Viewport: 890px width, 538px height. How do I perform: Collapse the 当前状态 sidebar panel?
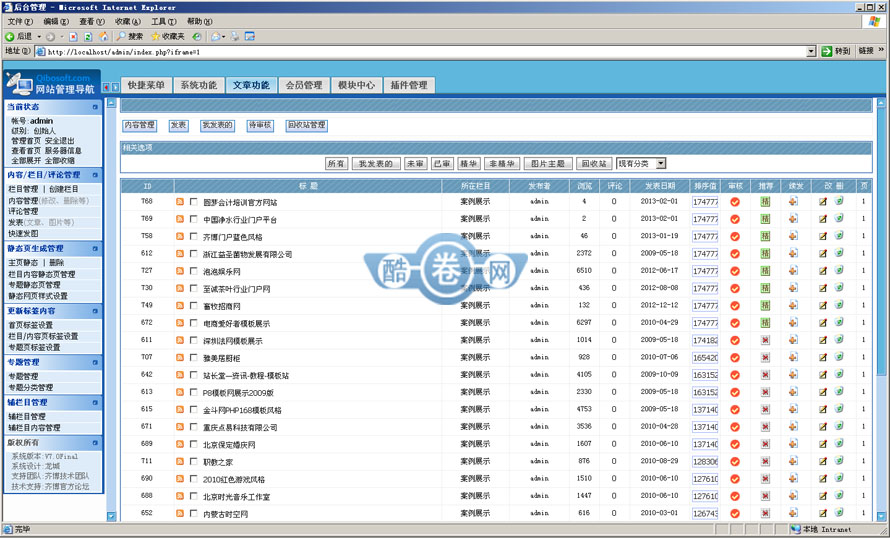point(95,107)
